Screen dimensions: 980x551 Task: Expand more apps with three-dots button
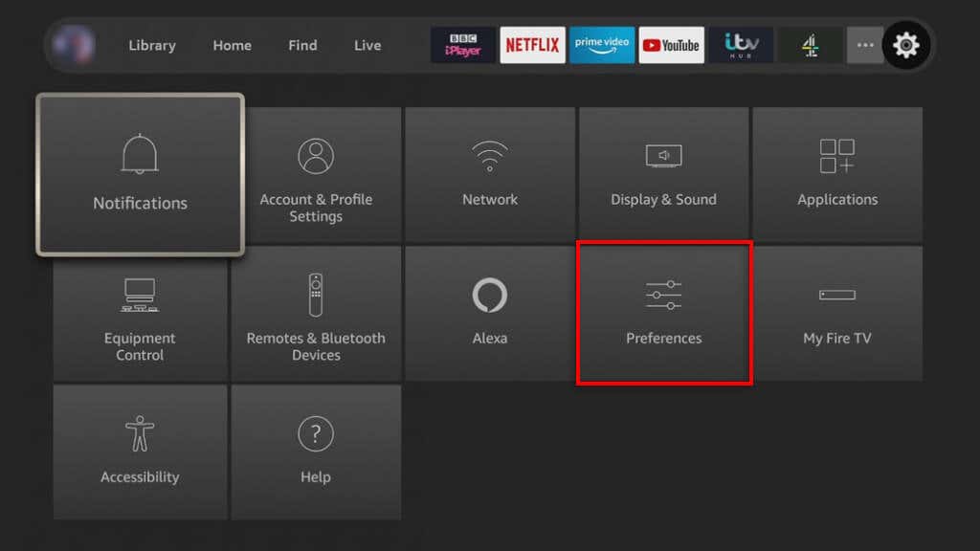click(865, 45)
